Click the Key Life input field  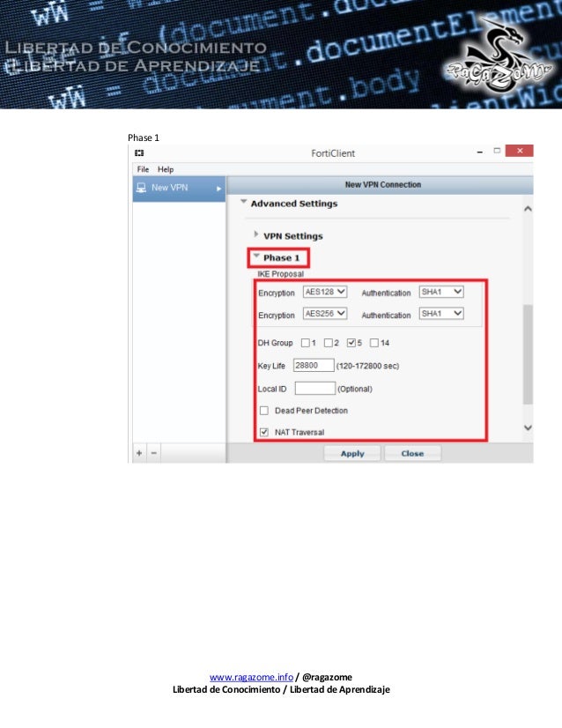(x=314, y=366)
